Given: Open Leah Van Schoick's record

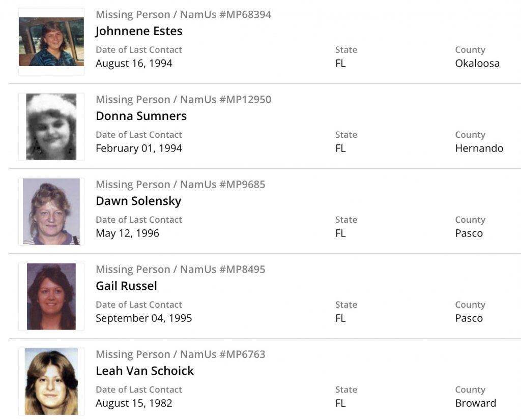Looking at the screenshot, I should [144, 371].
